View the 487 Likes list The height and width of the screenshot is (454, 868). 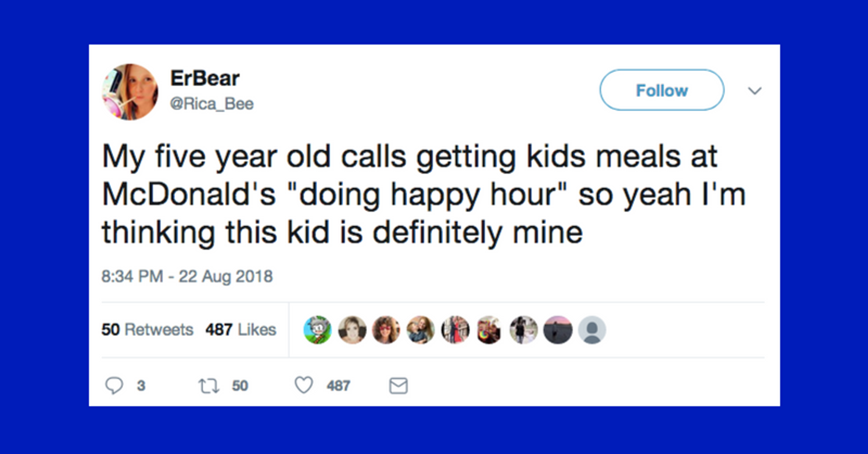(x=241, y=329)
